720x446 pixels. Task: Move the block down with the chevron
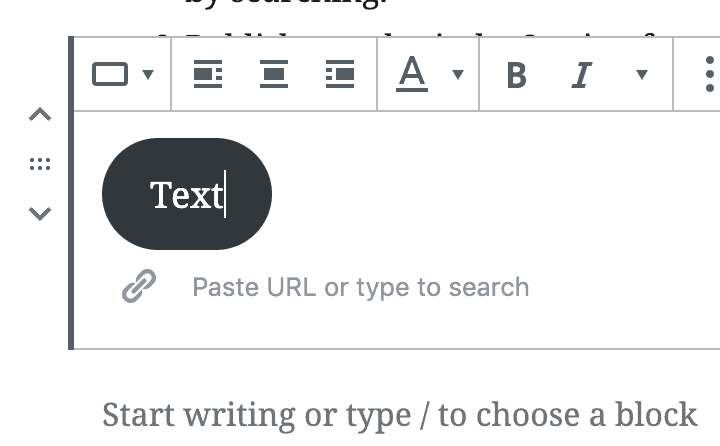[40, 214]
